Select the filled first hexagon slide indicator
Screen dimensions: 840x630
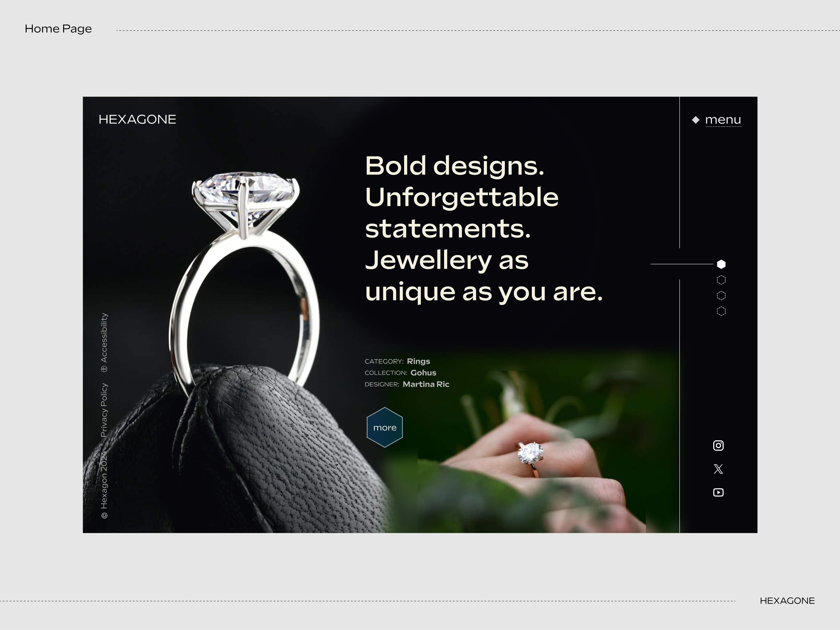pyautogui.click(x=721, y=264)
